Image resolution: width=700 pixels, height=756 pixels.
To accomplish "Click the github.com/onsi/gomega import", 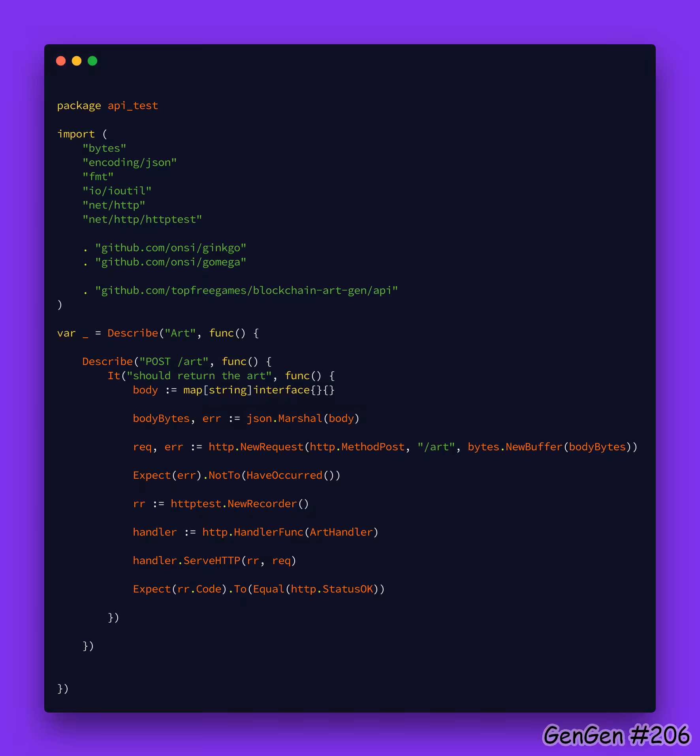I will pos(164,262).
